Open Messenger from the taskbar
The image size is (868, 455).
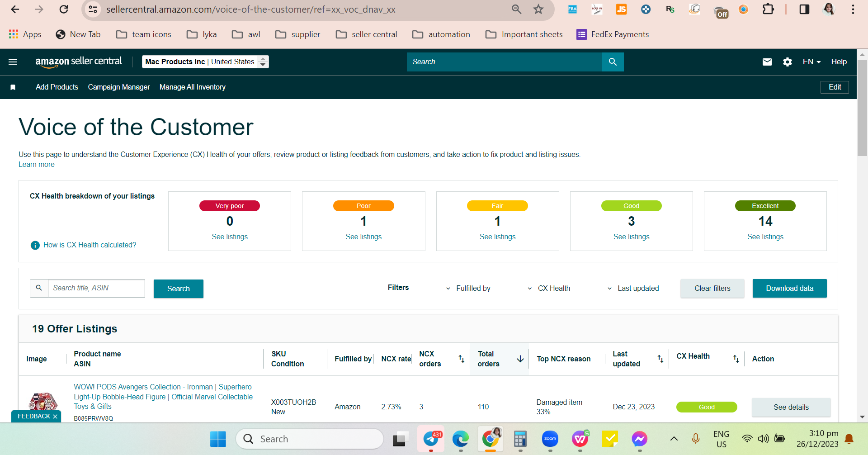pyautogui.click(x=640, y=439)
